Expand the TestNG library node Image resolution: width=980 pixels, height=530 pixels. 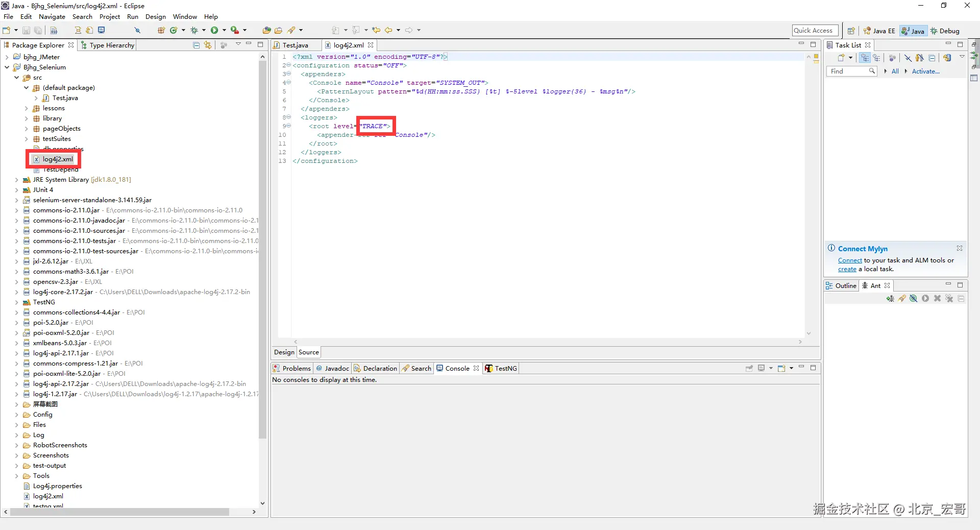point(16,302)
